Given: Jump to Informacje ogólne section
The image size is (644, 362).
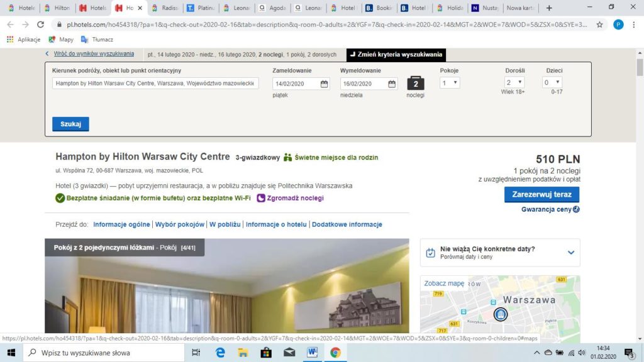Looking at the screenshot, I should tap(121, 224).
